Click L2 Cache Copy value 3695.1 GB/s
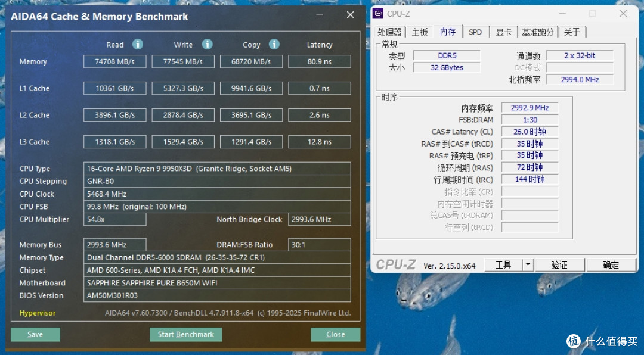 click(x=252, y=115)
